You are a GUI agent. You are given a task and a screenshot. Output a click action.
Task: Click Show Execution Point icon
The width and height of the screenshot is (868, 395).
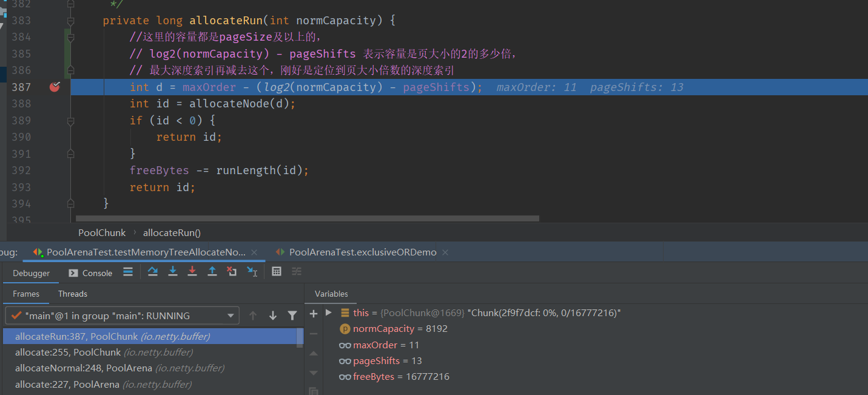(x=128, y=272)
